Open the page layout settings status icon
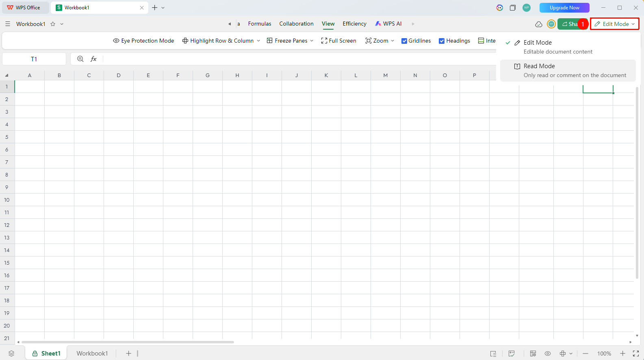644x360 pixels. (533, 354)
